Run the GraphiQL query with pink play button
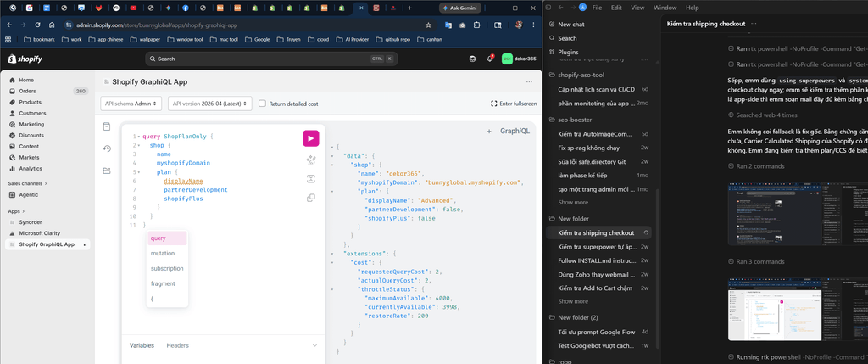 pos(310,138)
